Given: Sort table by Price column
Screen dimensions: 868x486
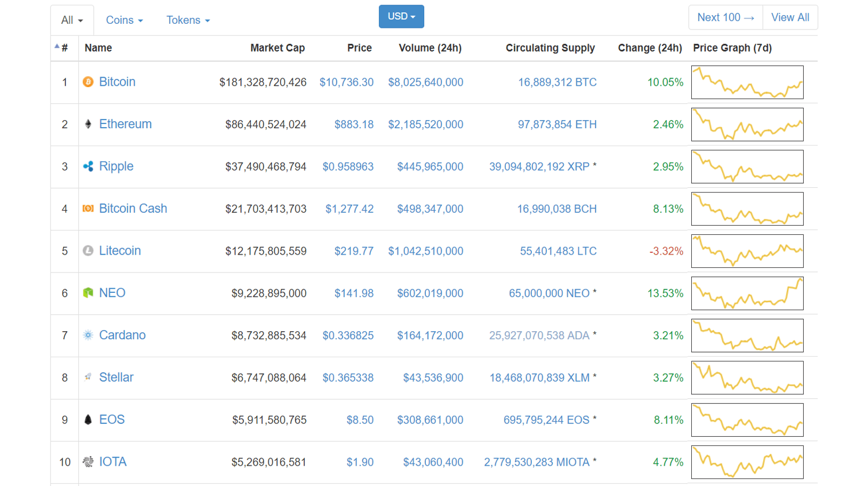Looking at the screenshot, I should pos(359,48).
